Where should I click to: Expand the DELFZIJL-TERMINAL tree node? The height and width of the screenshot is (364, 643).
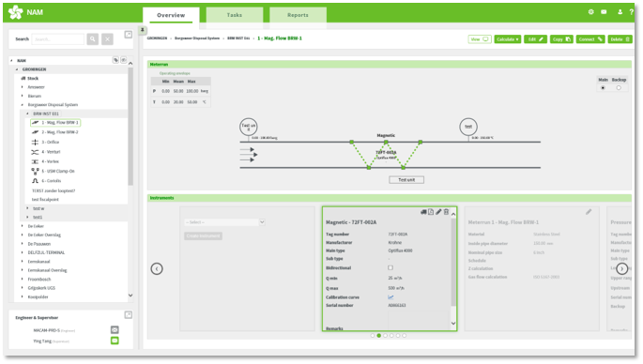(23, 252)
